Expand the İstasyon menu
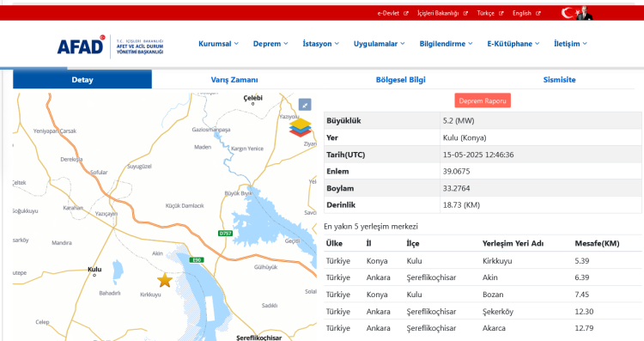Image resolution: width=644 pixels, height=341 pixels. click(321, 44)
